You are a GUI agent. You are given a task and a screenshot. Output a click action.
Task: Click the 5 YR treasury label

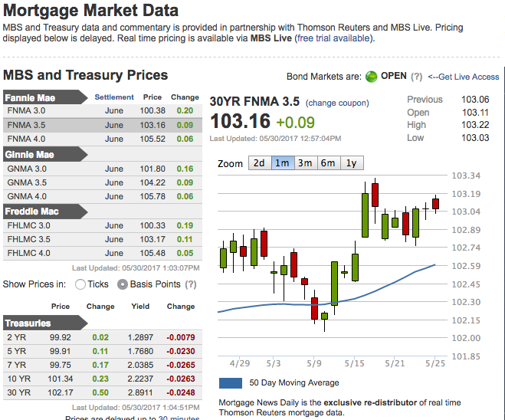pos(16,351)
